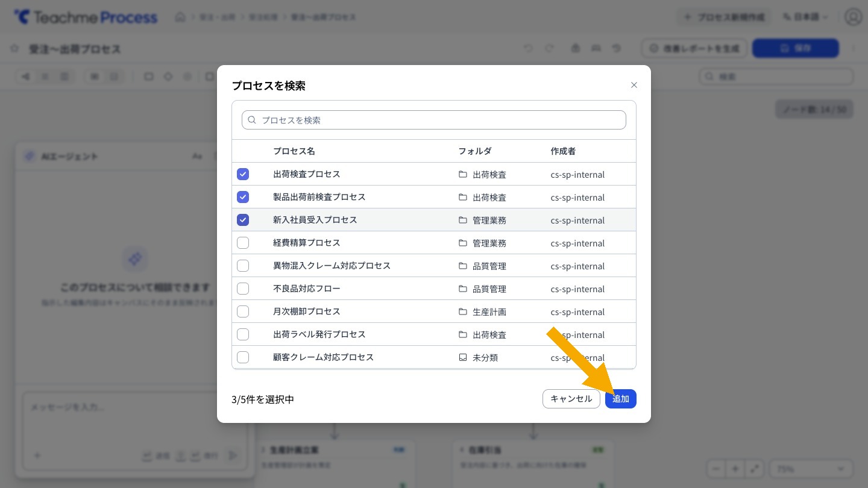Open the 日本語 language dropdown
The height and width of the screenshot is (488, 868).
(805, 17)
